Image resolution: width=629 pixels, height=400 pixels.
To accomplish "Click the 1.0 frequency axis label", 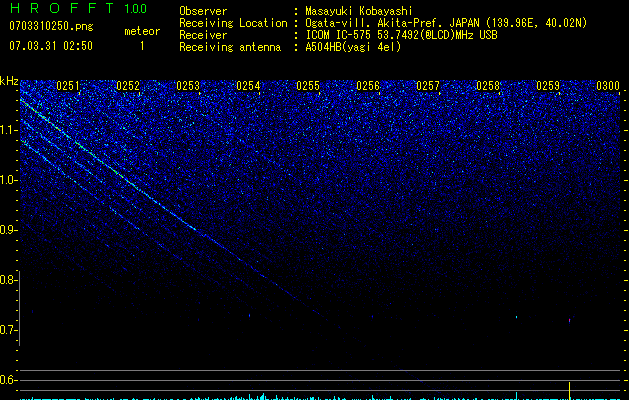I will (8, 180).
